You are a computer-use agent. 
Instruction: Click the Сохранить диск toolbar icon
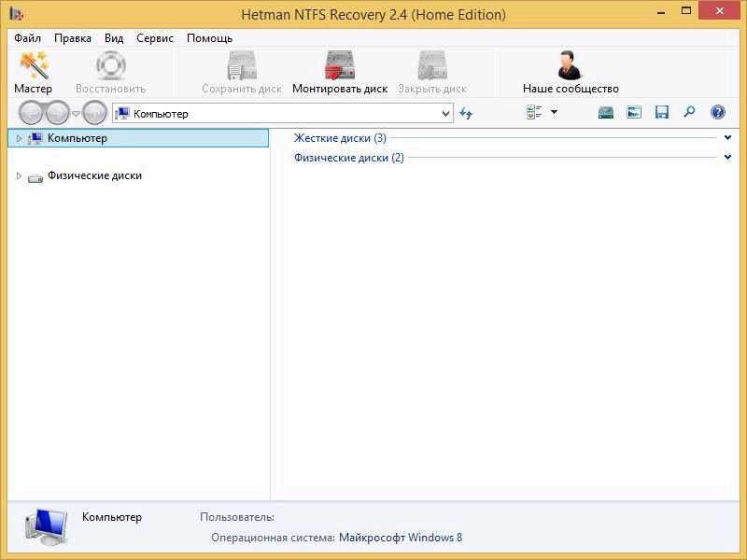242,65
